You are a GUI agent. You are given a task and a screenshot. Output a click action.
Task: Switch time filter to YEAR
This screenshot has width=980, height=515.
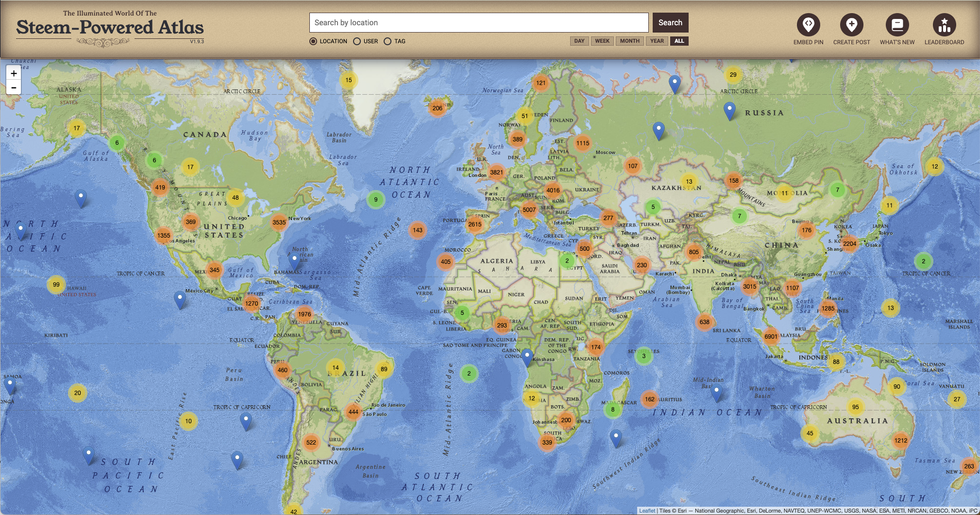(657, 41)
